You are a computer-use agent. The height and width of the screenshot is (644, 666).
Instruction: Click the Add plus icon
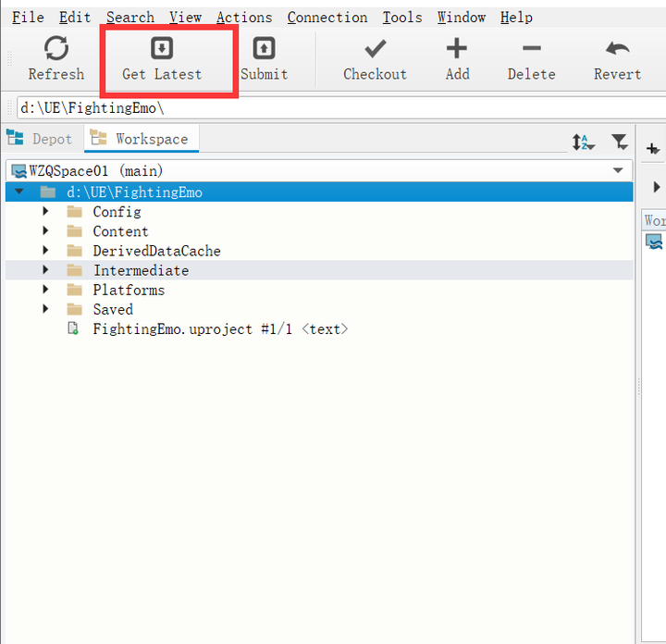457,48
